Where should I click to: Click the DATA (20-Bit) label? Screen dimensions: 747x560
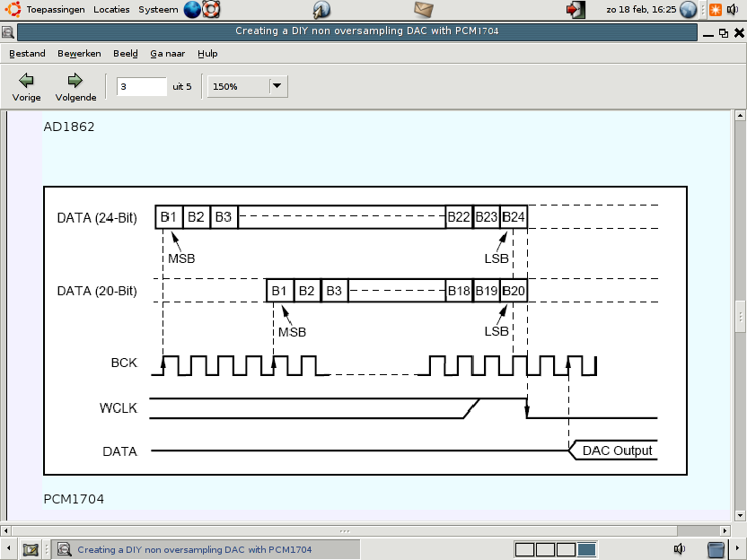click(x=97, y=291)
